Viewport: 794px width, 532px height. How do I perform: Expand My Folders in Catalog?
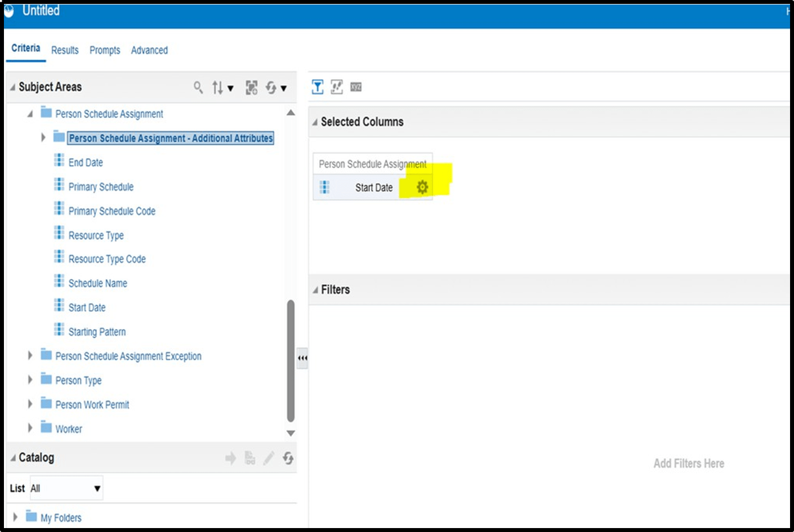[x=15, y=517]
